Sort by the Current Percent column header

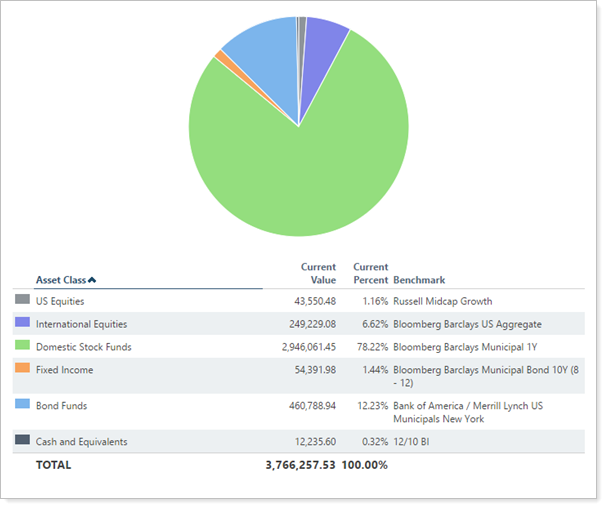370,273
